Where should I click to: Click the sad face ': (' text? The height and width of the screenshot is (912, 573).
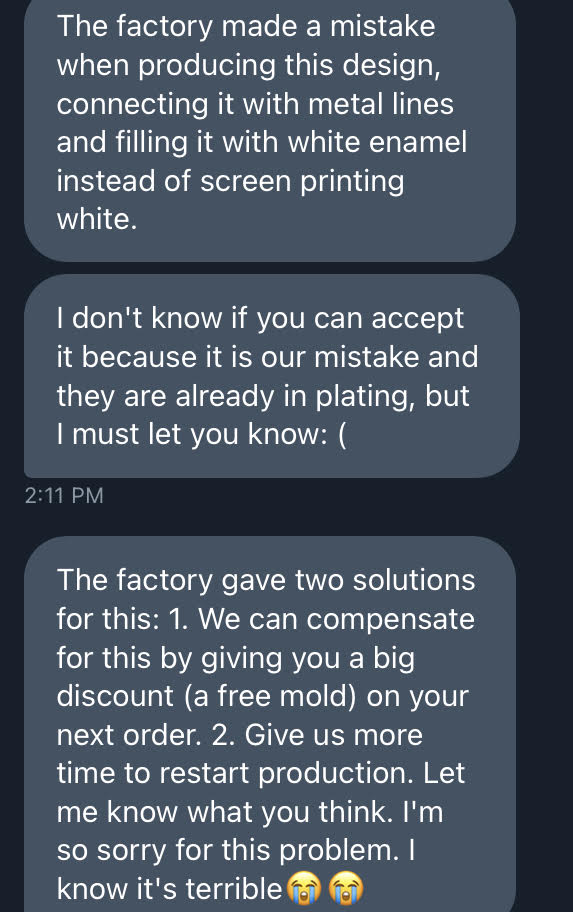(333, 434)
